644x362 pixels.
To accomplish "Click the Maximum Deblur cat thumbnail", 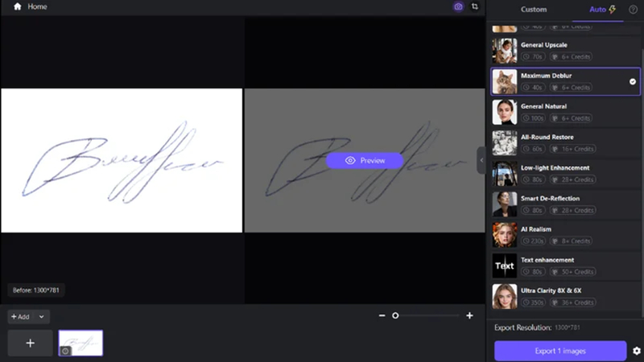I will 505,82.
